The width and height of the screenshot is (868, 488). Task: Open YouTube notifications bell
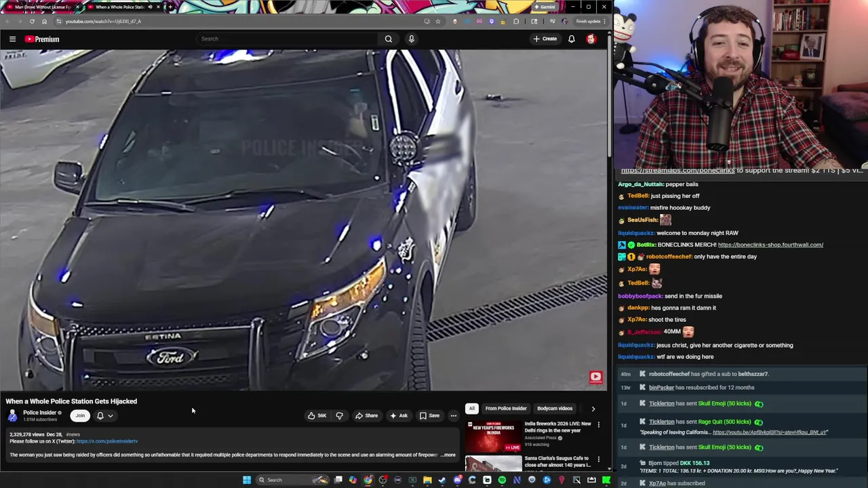click(x=571, y=39)
